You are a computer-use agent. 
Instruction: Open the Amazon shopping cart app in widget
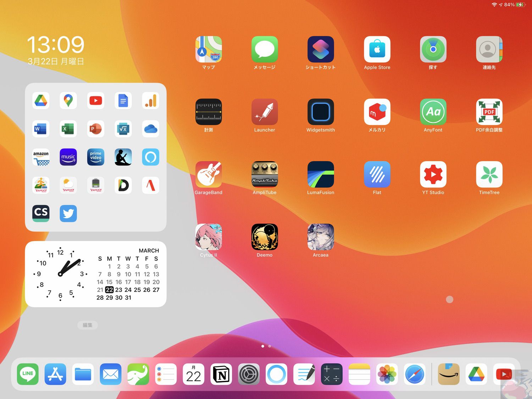coord(41,157)
